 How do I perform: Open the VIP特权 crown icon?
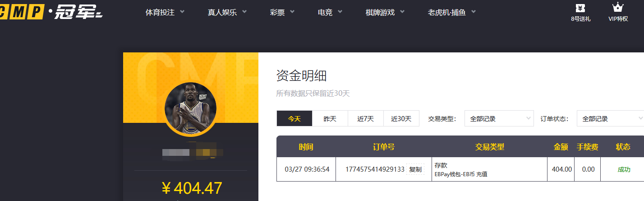click(x=618, y=12)
